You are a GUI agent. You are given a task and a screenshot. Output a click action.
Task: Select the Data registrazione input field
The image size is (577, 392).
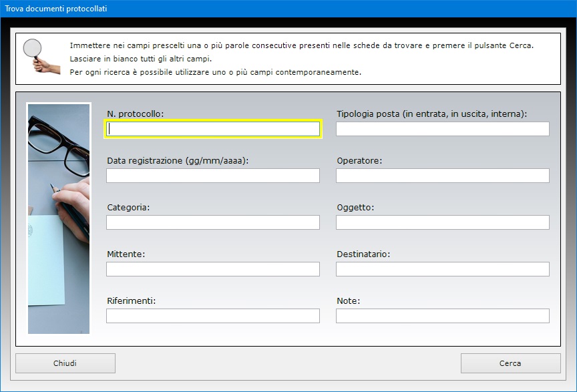click(x=213, y=176)
